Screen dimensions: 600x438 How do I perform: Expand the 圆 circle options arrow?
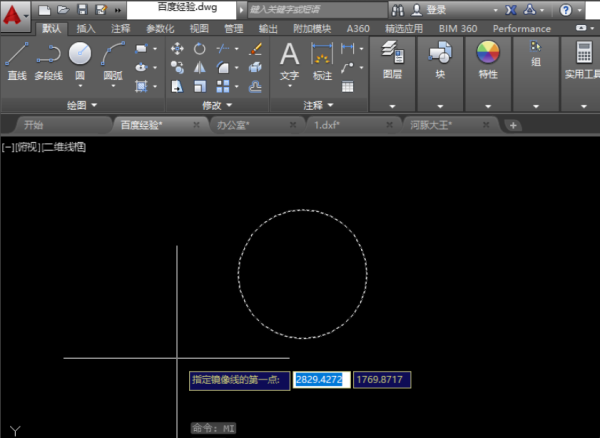tap(80, 86)
